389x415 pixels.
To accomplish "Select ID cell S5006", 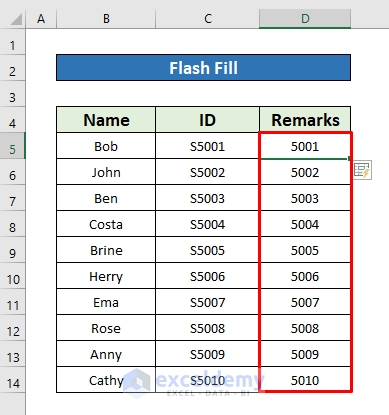I will pos(207,276).
